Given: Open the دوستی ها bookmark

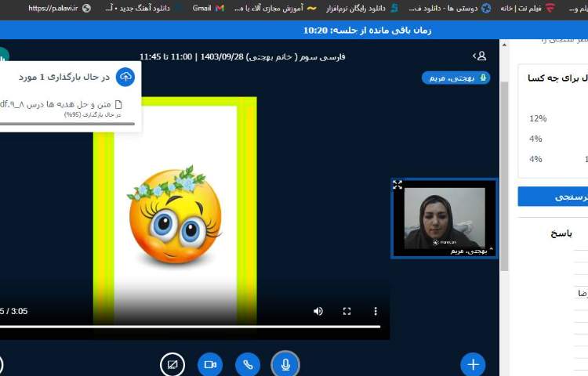Looking at the screenshot, I should [x=450, y=8].
